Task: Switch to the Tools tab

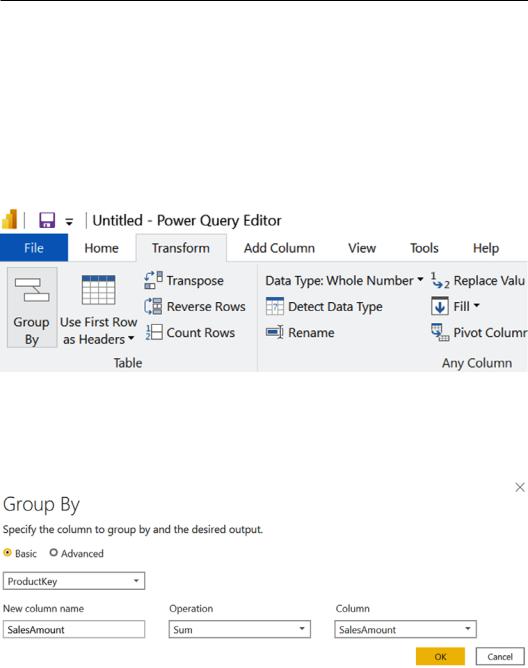Action: [x=424, y=248]
